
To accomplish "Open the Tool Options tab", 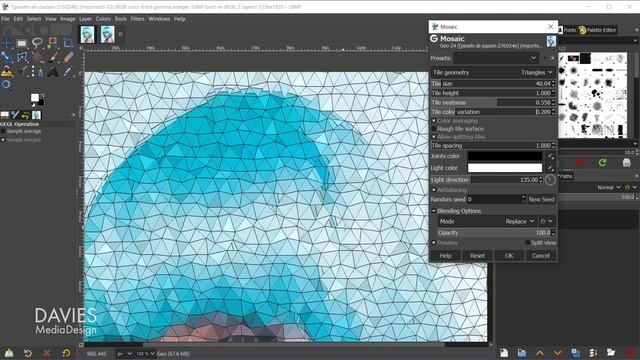I will tap(5, 115).
